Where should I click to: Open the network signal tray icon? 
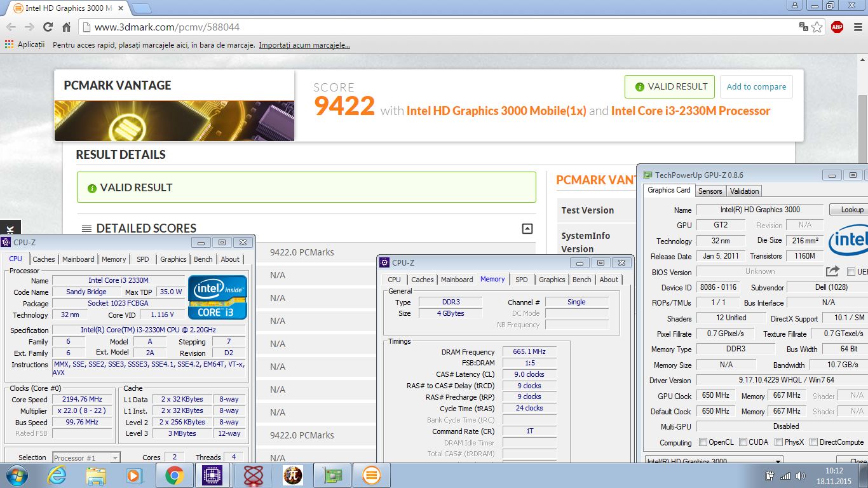tap(785, 475)
